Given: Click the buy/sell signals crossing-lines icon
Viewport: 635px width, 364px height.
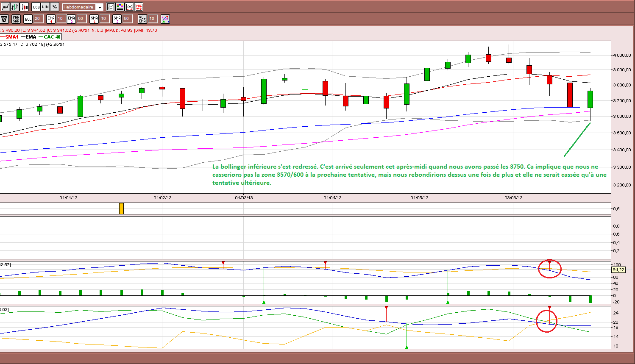Looking at the screenshot, I should (165, 19).
